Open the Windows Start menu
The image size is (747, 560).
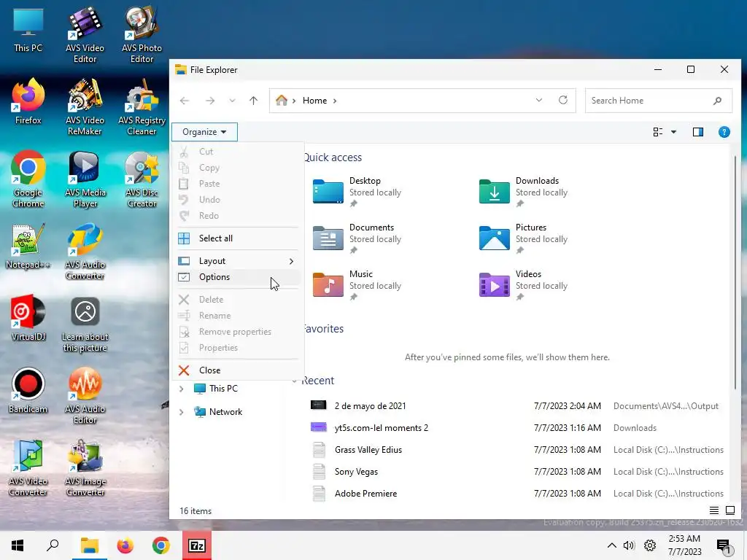[18, 545]
